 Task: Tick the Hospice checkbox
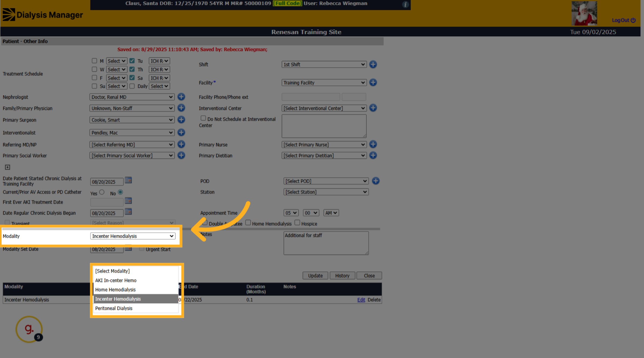pyautogui.click(x=297, y=223)
